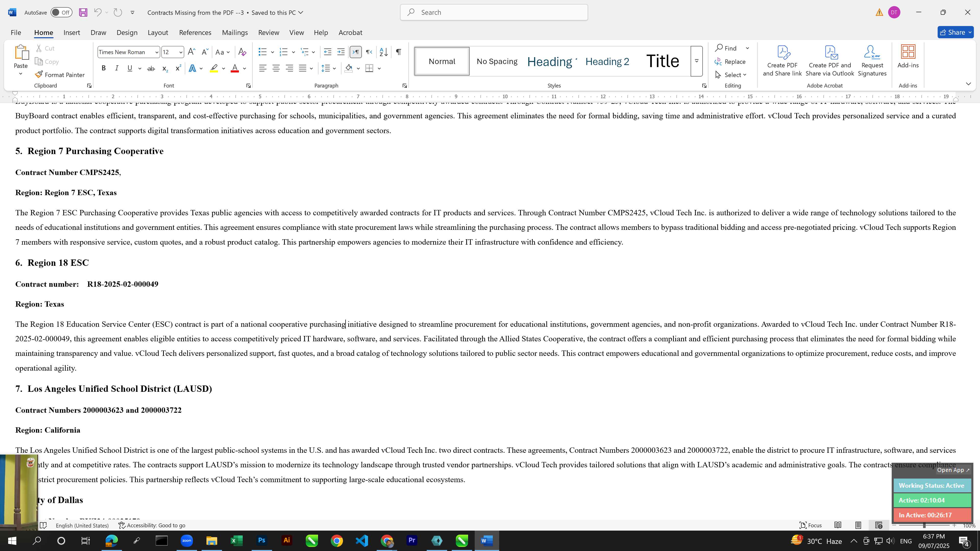The width and height of the screenshot is (980, 551).
Task: Increase font size with Grow Font icon
Action: [x=192, y=52]
